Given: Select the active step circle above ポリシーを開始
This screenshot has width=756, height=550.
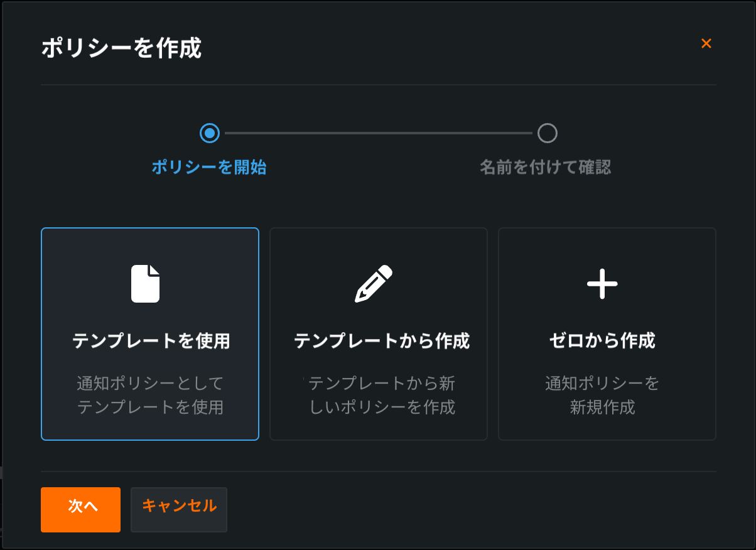Looking at the screenshot, I should point(210,133).
